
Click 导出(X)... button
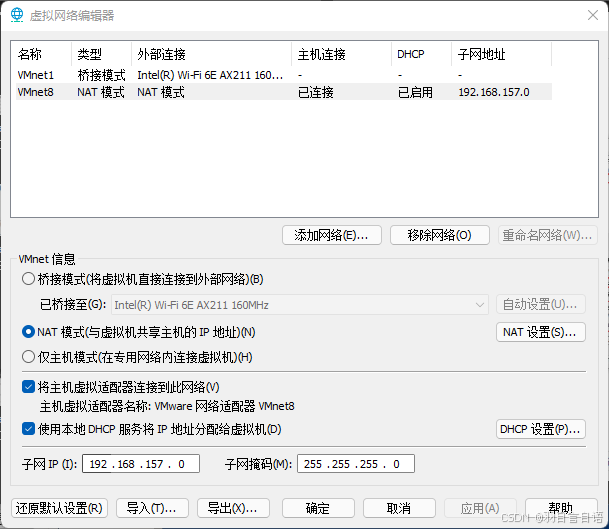coord(233,508)
